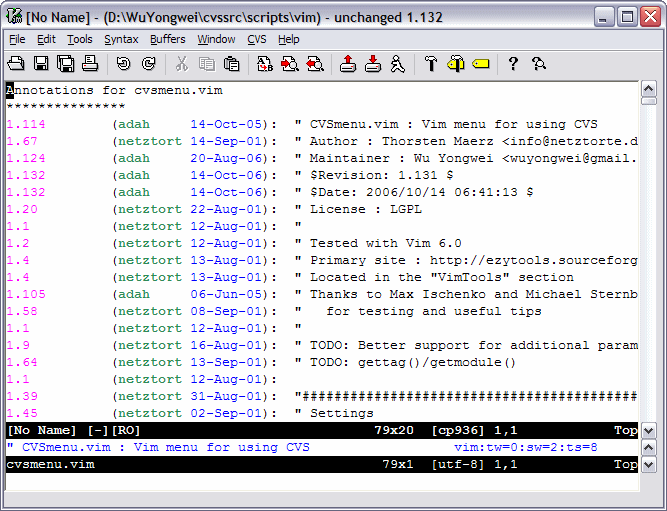This screenshot has height=511, width=667.
Task: Click the Help question mark icon
Action: 513,64
